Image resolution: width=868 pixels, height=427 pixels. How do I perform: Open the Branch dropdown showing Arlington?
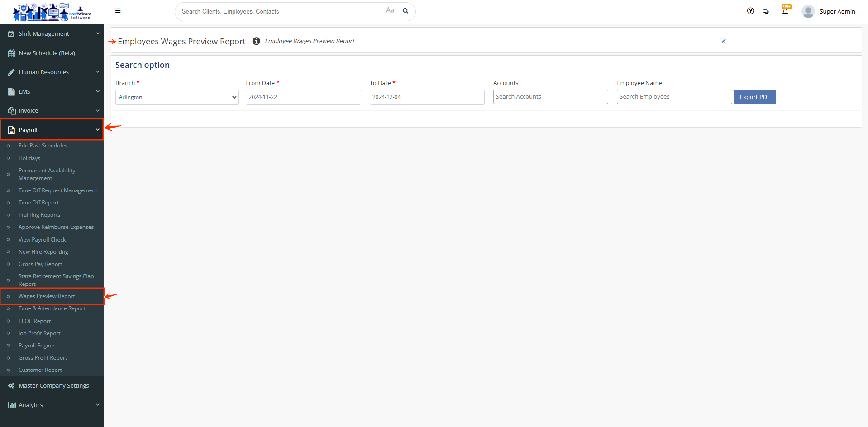click(x=177, y=97)
